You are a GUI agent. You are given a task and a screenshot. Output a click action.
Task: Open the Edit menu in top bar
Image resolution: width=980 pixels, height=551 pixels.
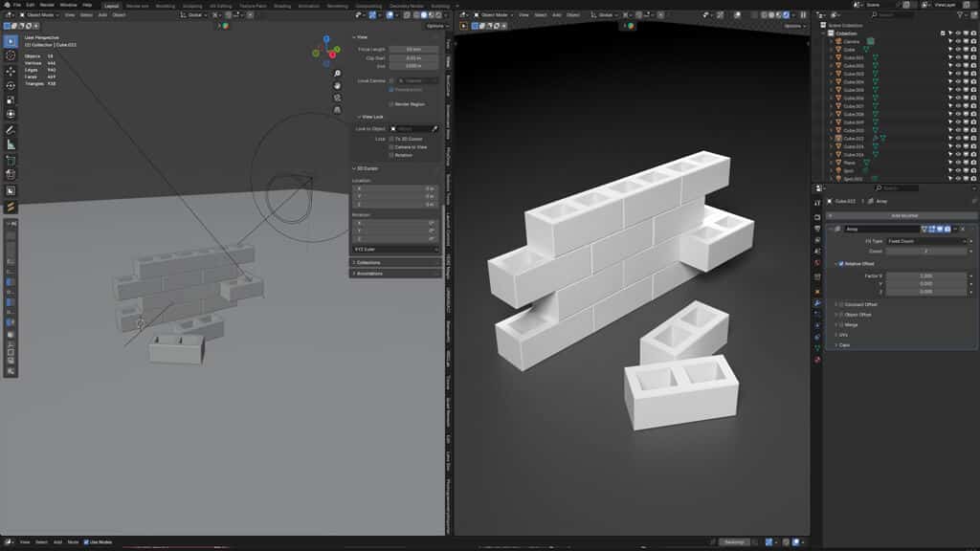click(31, 5)
